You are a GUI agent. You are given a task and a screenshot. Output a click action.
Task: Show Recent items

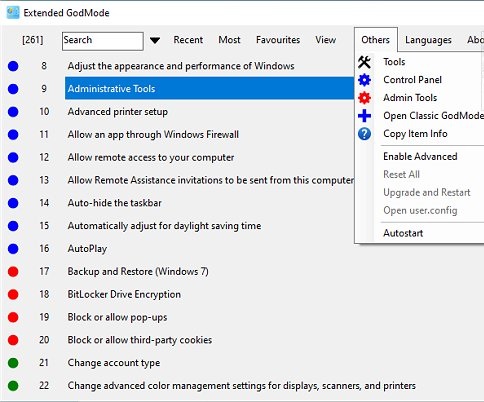click(x=188, y=40)
